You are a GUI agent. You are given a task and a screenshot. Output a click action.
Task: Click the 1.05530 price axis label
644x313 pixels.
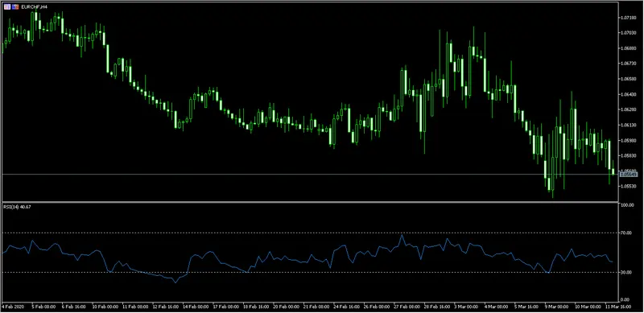click(630, 186)
